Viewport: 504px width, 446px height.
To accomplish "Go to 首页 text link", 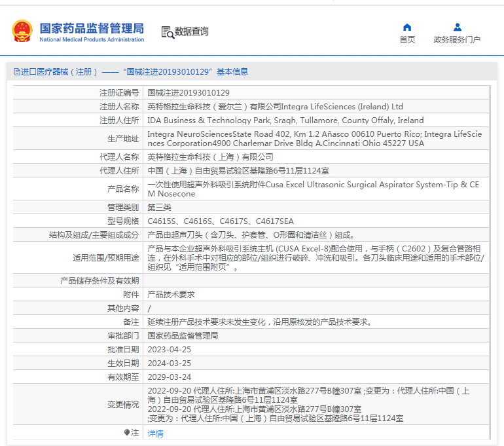I will point(407,39).
